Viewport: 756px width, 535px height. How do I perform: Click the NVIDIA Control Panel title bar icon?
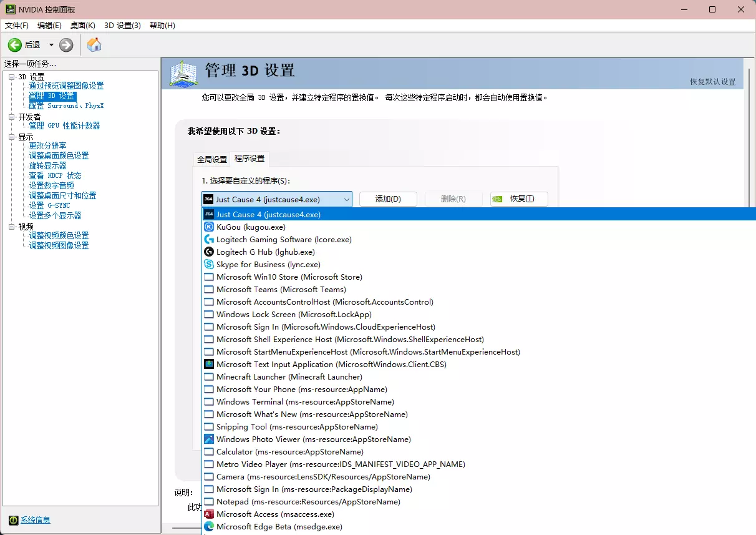pos(11,9)
